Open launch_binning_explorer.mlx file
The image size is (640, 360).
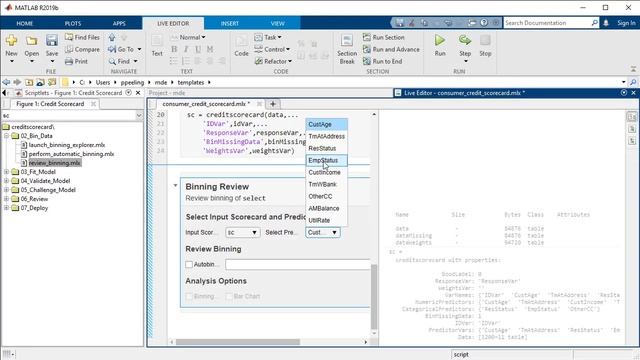pyautogui.click(x=67, y=145)
